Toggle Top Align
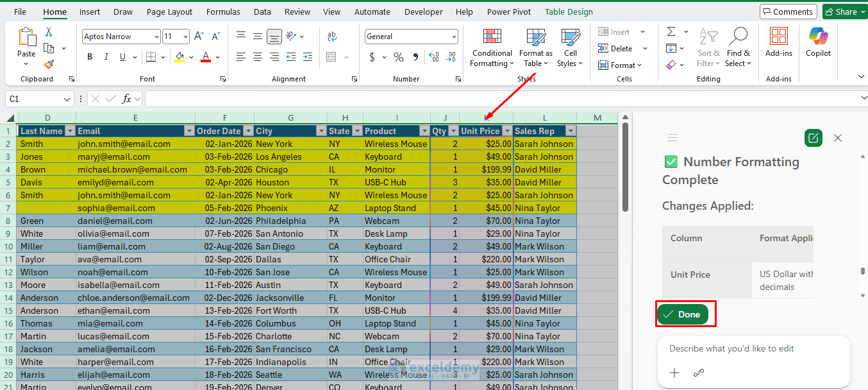868x390 pixels. (x=241, y=37)
